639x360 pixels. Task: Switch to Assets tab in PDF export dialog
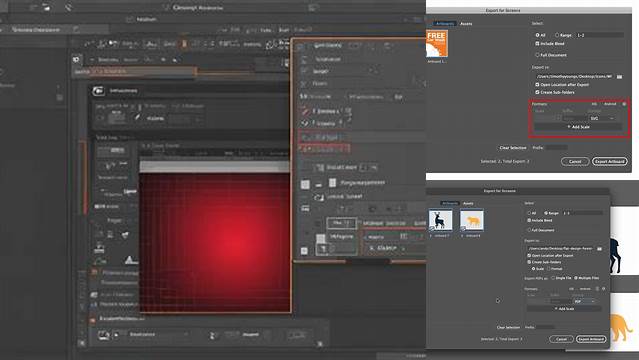[x=468, y=203]
